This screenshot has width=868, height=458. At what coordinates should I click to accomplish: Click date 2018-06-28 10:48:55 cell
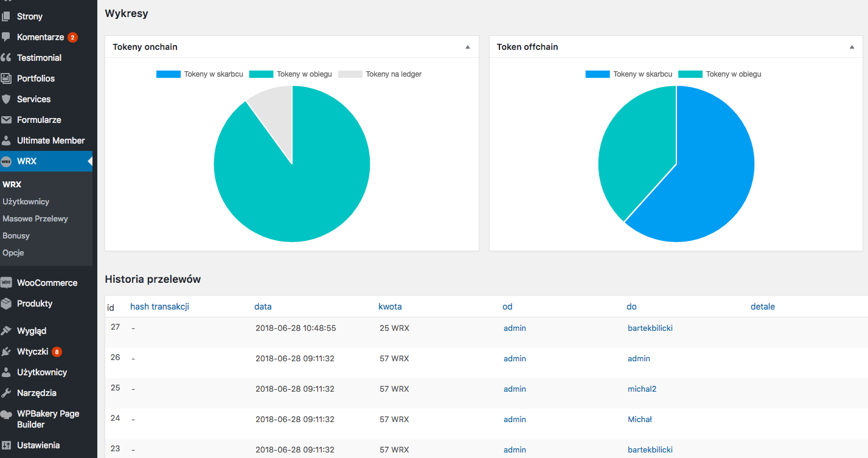(296, 328)
